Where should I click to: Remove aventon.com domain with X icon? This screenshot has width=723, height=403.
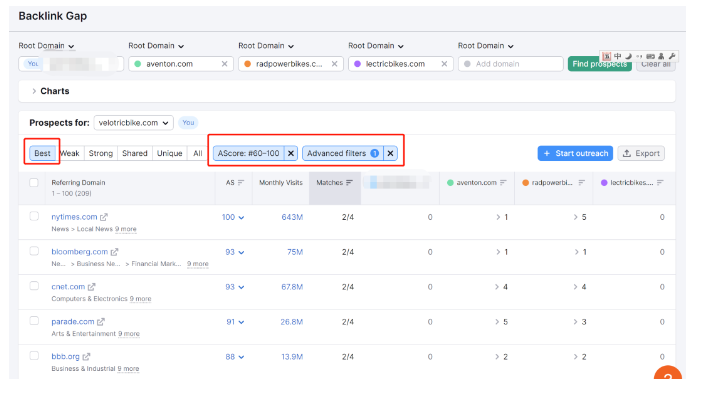tap(225, 64)
